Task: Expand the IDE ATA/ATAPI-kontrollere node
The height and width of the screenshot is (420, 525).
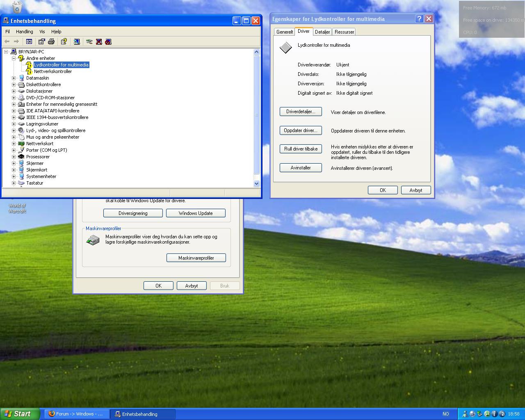Action: [14, 111]
